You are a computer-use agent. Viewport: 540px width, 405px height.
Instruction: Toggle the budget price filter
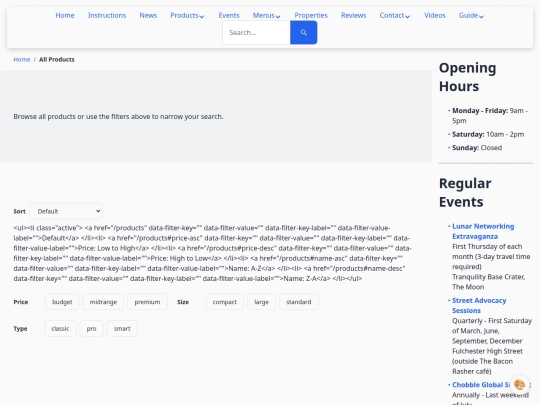(x=62, y=302)
